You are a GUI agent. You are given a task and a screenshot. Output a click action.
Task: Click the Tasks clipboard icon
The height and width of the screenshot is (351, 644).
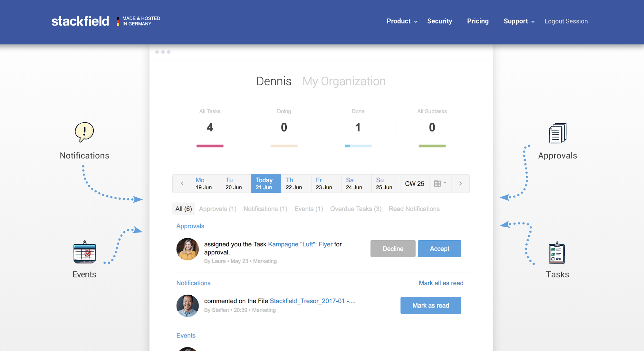tap(557, 253)
